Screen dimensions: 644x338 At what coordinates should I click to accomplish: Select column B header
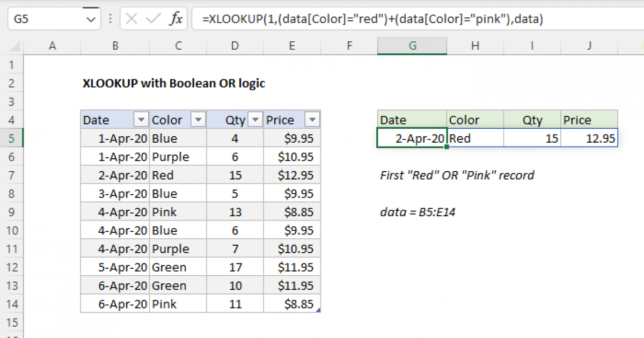pyautogui.click(x=115, y=46)
